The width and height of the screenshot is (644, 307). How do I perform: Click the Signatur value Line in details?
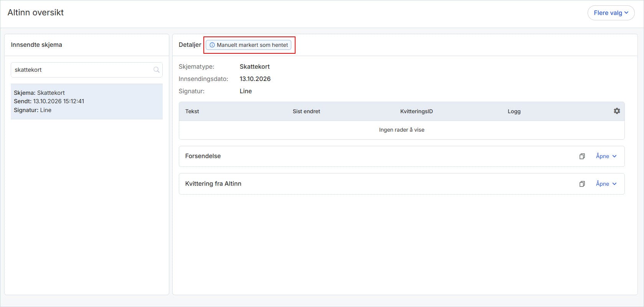(x=246, y=91)
